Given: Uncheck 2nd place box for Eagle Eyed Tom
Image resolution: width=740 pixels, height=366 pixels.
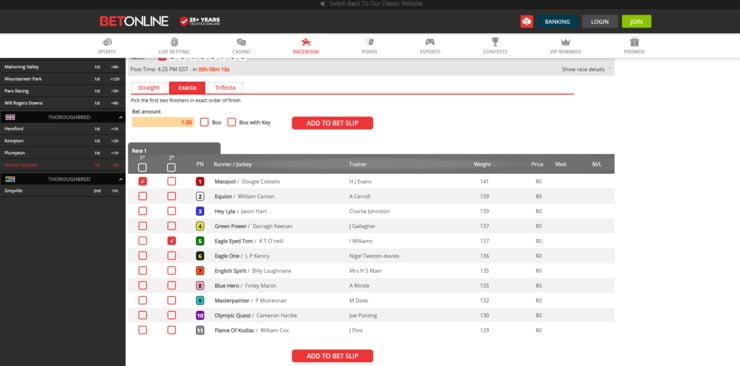Looking at the screenshot, I should [172, 241].
